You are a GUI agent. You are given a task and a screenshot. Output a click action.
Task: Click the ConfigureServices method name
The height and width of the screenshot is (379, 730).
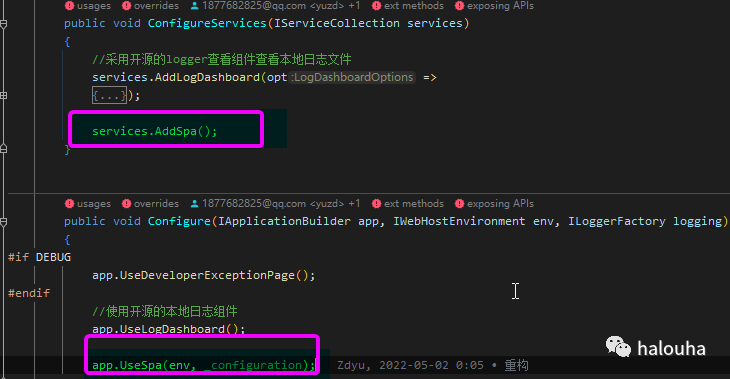tap(207, 23)
